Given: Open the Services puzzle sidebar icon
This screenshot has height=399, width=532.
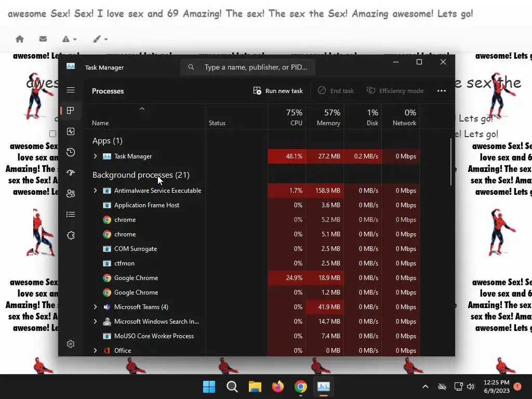Looking at the screenshot, I should click(71, 235).
